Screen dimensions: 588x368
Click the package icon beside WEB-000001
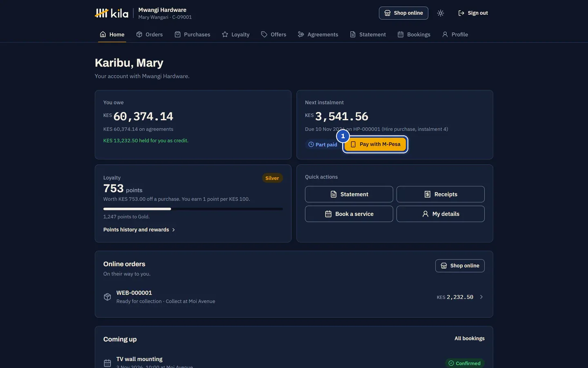click(x=107, y=297)
